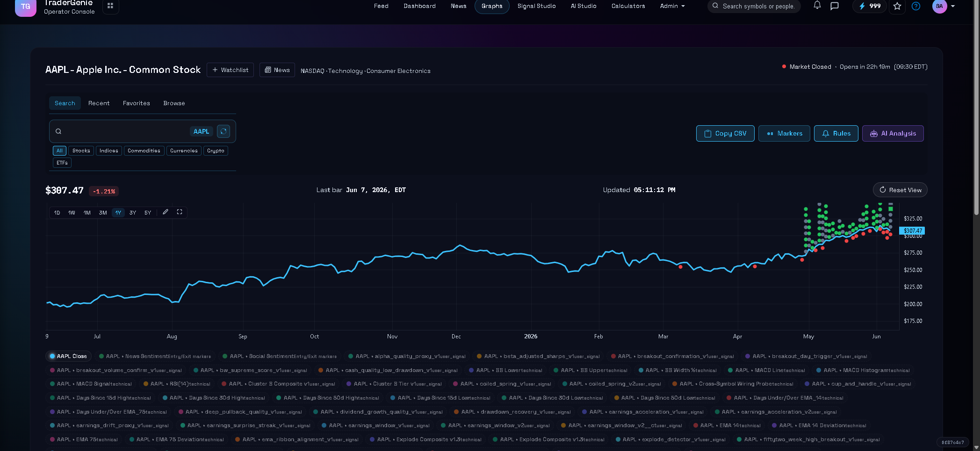This screenshot has height=451, width=980.
Task: Open Signal Studio
Action: (x=536, y=6)
